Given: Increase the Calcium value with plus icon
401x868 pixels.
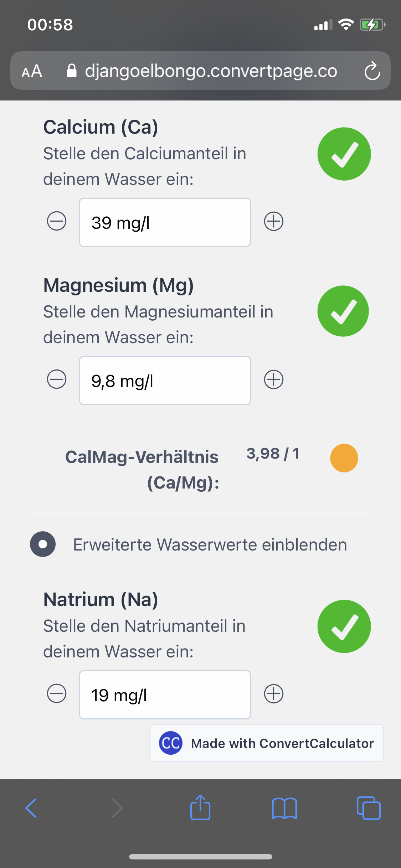Looking at the screenshot, I should click(274, 221).
